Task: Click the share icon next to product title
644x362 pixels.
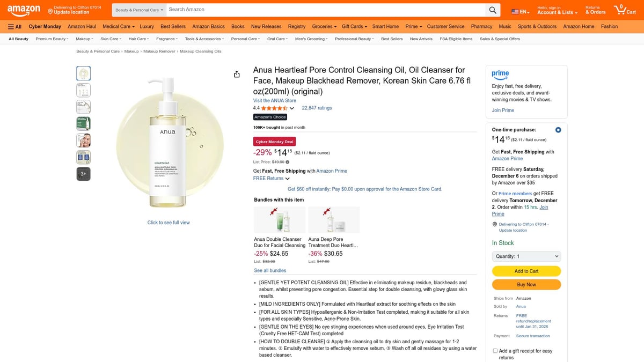Action: click(237, 74)
